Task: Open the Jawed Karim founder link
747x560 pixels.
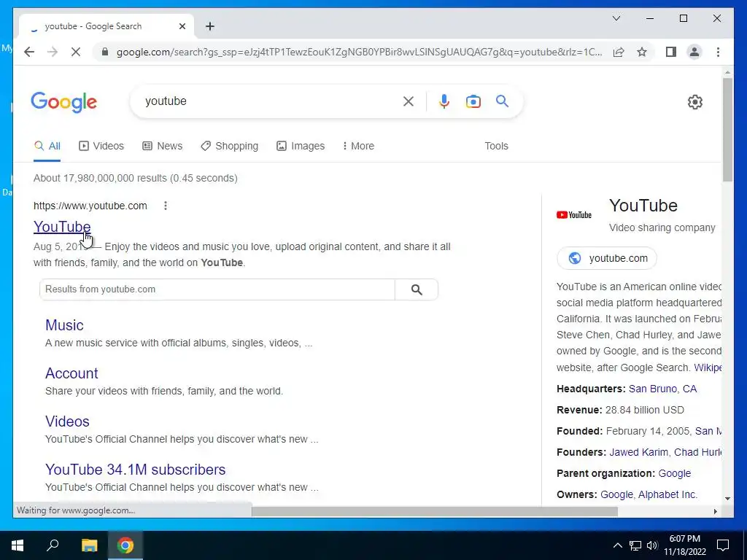Action: tap(638, 452)
